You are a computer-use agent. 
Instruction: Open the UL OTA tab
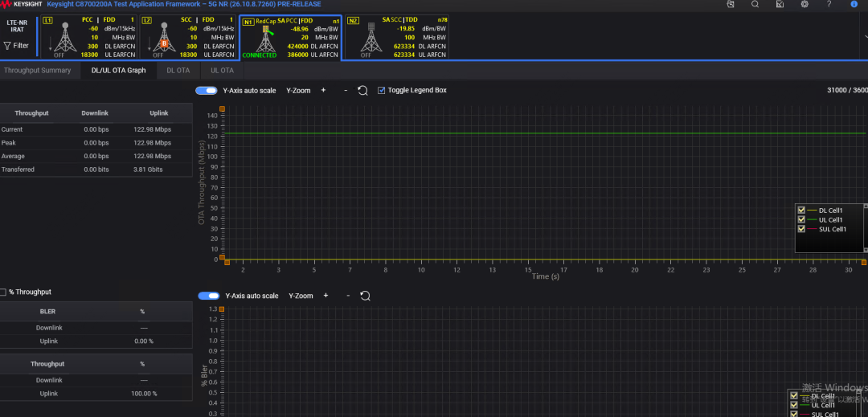pyautogui.click(x=222, y=70)
